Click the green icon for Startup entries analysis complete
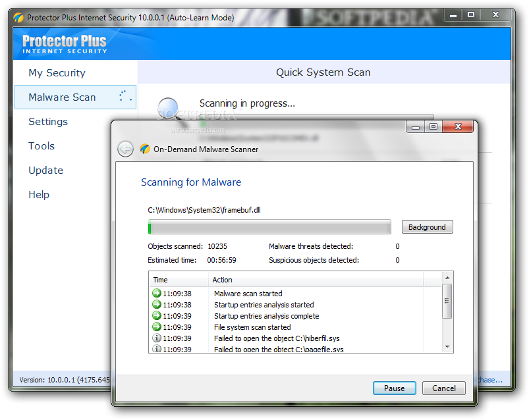This screenshot has height=420, width=529. 157,315
